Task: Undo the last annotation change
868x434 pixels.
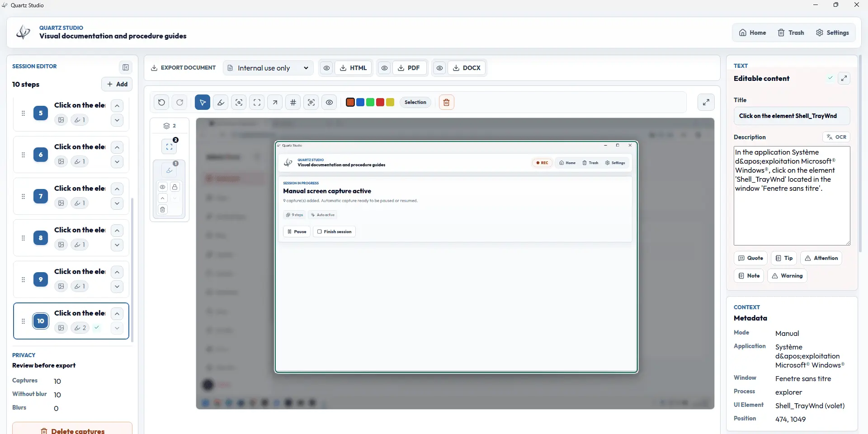Action: click(x=161, y=102)
